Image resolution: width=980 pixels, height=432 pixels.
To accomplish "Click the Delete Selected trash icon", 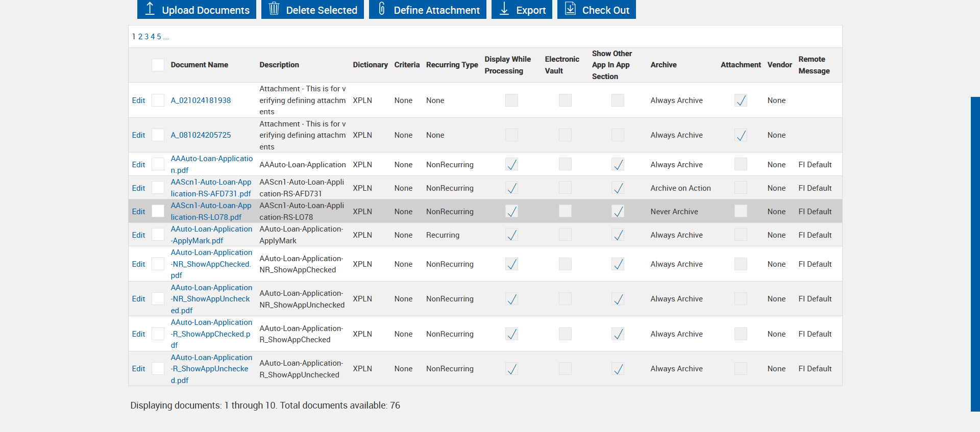I will coord(274,9).
